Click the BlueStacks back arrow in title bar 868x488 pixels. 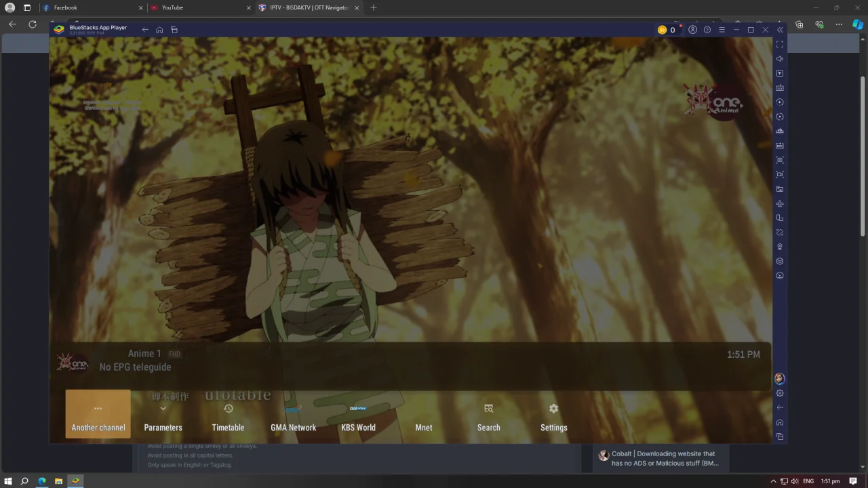coord(145,30)
